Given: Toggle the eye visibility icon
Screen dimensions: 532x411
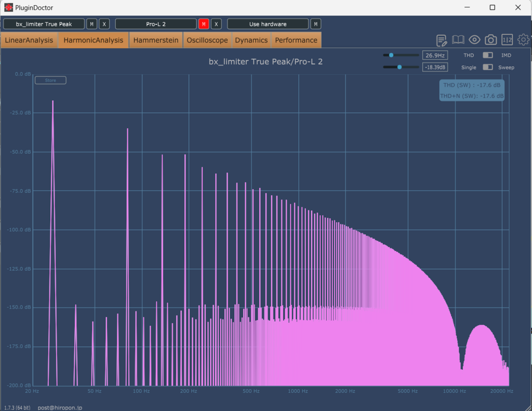Looking at the screenshot, I should [x=474, y=40].
